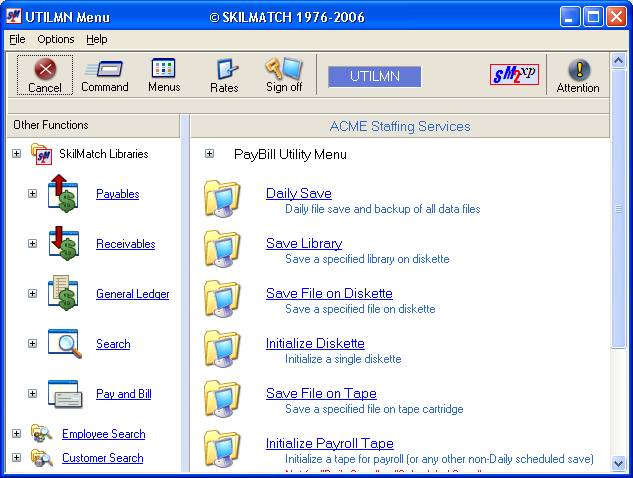Viewport: 633px width, 478px height.
Task: Click the red Cancel toolbar icon
Action: 45,69
